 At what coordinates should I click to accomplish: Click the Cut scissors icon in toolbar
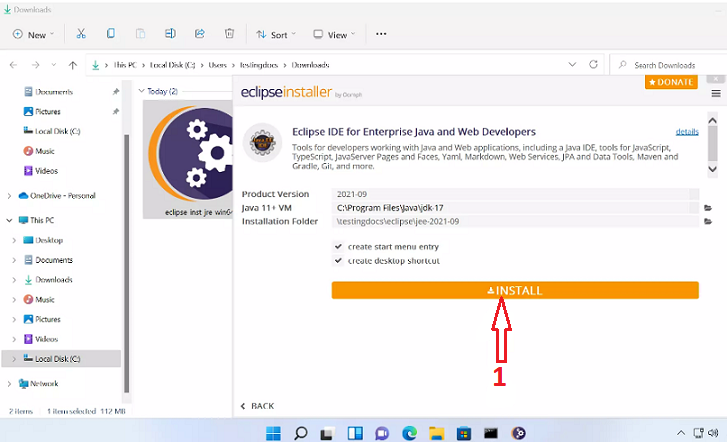[81, 34]
